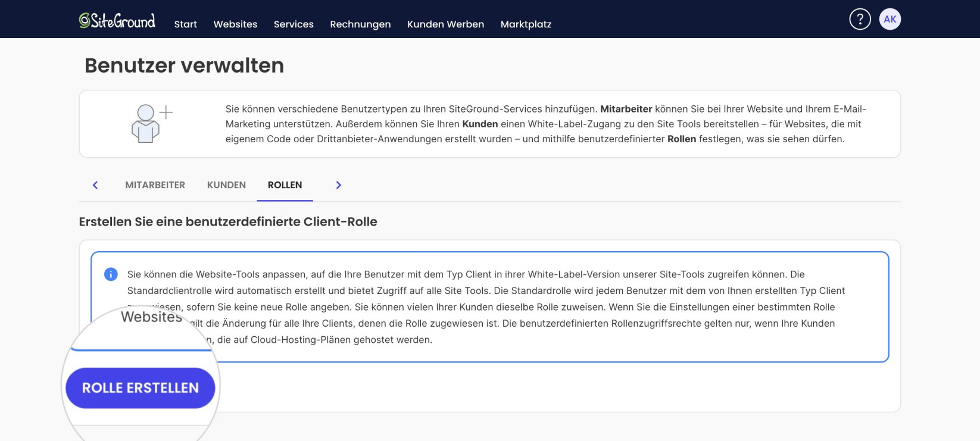Switch to the MITARBEITER tab
Viewport: 980px width, 441px height.
coord(155,185)
